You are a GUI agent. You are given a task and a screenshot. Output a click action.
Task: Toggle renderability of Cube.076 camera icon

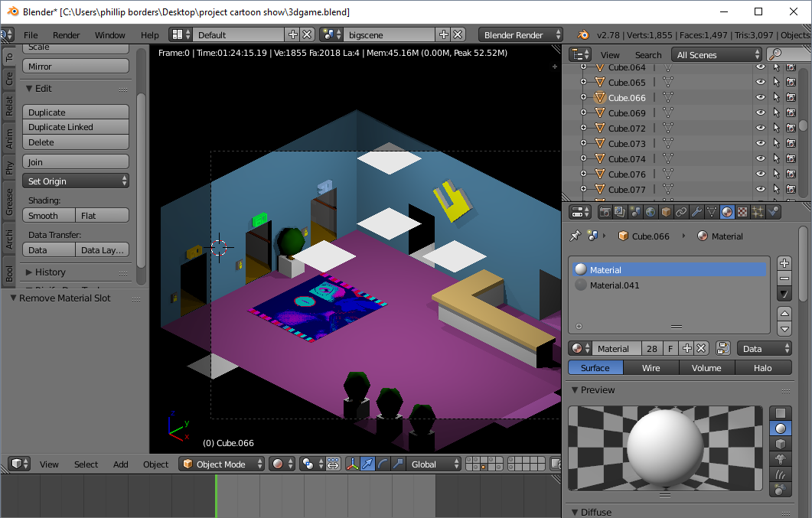pyautogui.click(x=791, y=174)
